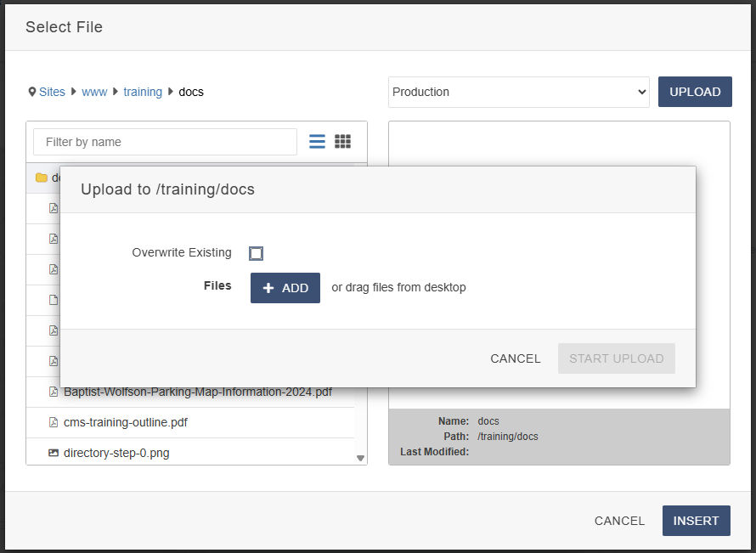The height and width of the screenshot is (553, 756).
Task: Click the file list scroll-down arrow
Action: pos(360,458)
